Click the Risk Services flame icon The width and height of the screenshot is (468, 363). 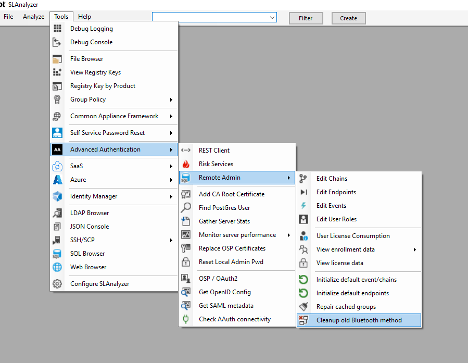click(186, 164)
